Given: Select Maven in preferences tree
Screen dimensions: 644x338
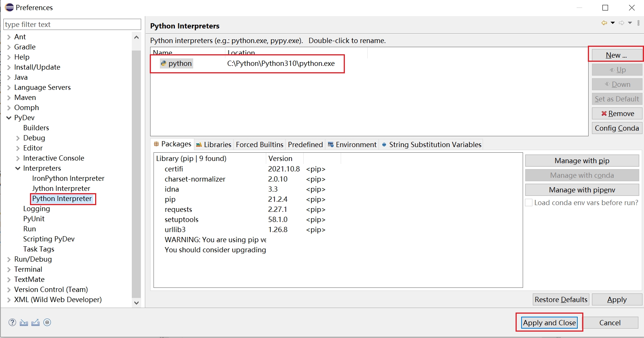Looking at the screenshot, I should click(x=25, y=98).
